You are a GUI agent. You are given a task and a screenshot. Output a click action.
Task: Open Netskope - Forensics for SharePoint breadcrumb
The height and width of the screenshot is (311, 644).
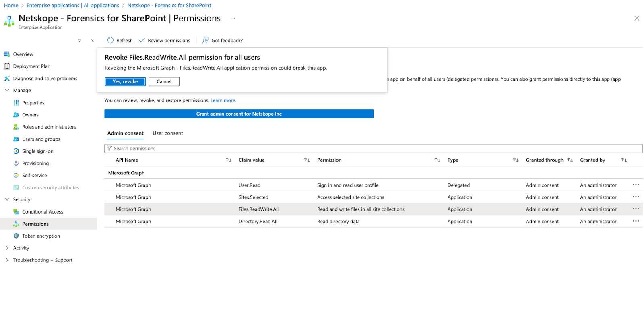pos(169,5)
